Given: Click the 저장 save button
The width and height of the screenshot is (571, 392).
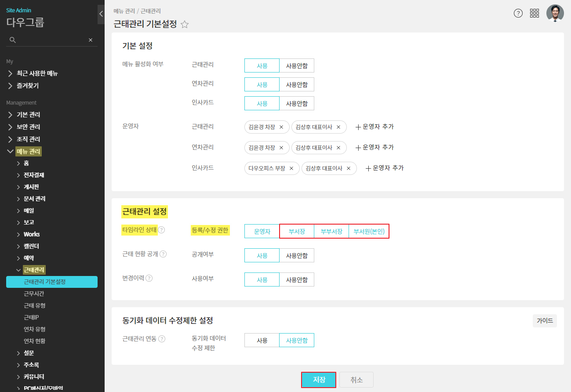Looking at the screenshot, I should 319,380.
